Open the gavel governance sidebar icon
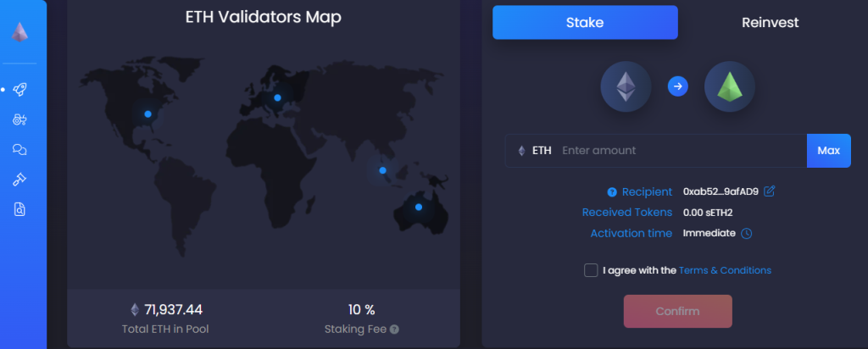This screenshot has width=868, height=349. click(x=20, y=180)
